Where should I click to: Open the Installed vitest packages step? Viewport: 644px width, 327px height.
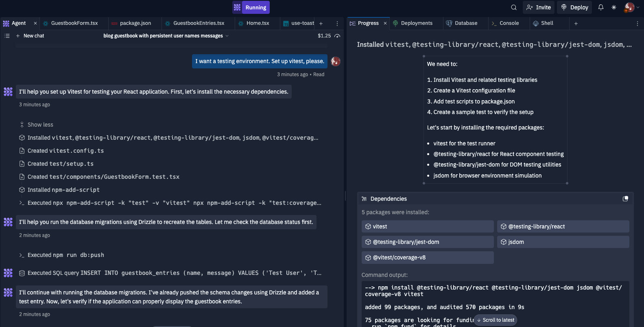(169, 138)
